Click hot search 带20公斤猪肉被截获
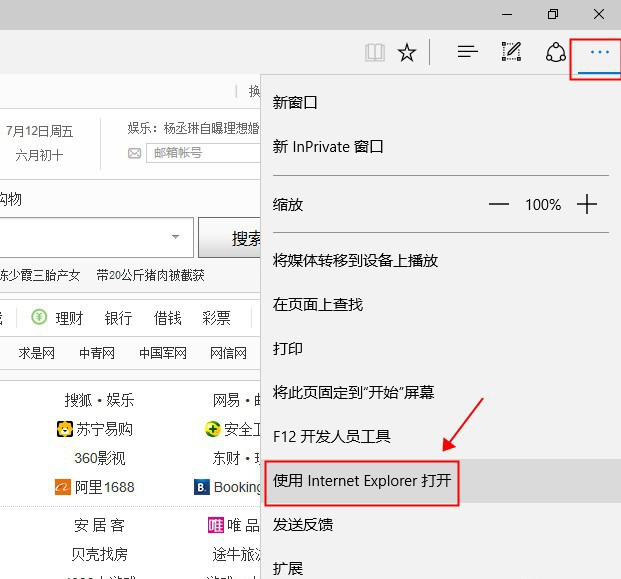Viewport: 621px width, 579px height. coord(150,275)
